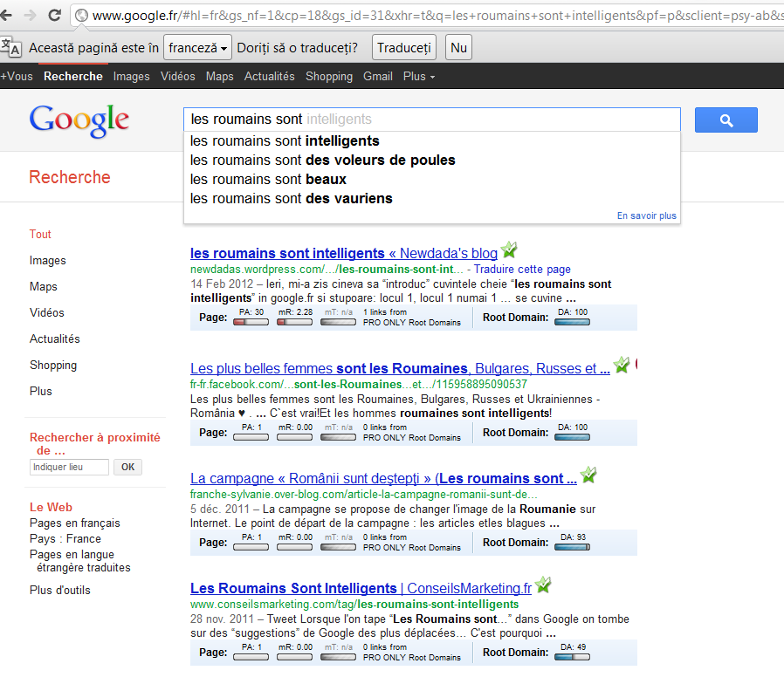Viewport: 784px width, 677px height.
Task: Click green checkmark beside ConseilsMarketing.fr result
Action: [543, 585]
